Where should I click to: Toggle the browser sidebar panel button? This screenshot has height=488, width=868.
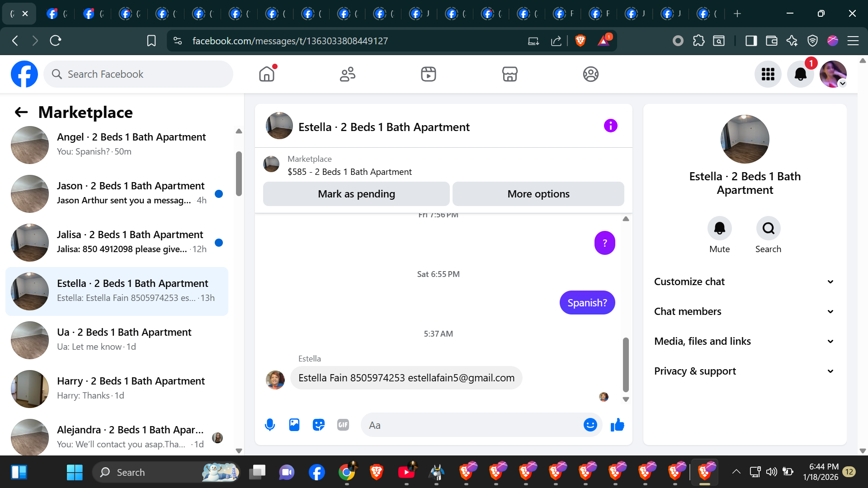(x=751, y=41)
